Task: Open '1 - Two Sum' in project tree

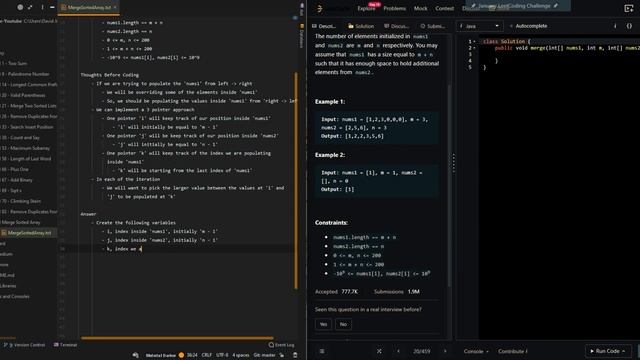Action: tap(15, 64)
